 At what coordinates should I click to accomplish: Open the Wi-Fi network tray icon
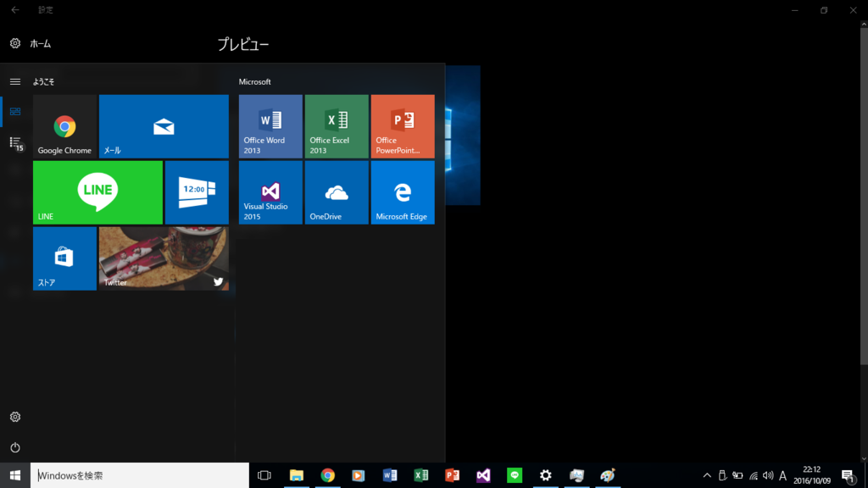point(754,475)
